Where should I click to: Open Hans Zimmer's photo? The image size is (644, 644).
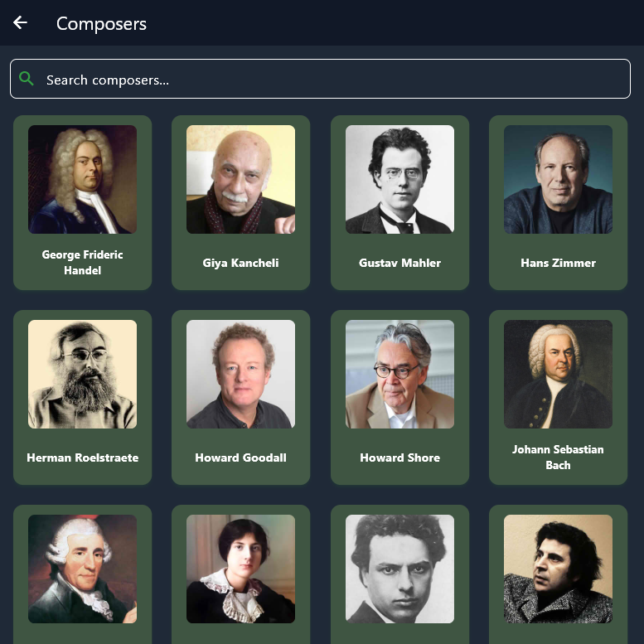(558, 180)
